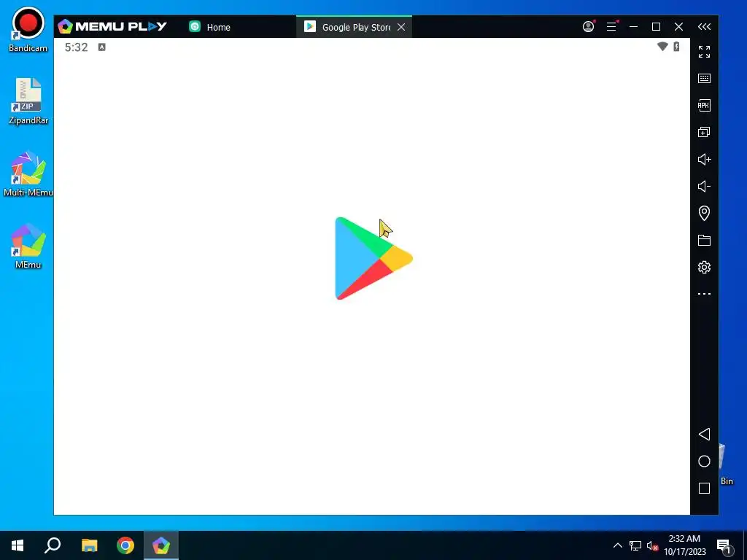Click the Google Play logo in center
The height and width of the screenshot is (560, 747).
point(373,258)
